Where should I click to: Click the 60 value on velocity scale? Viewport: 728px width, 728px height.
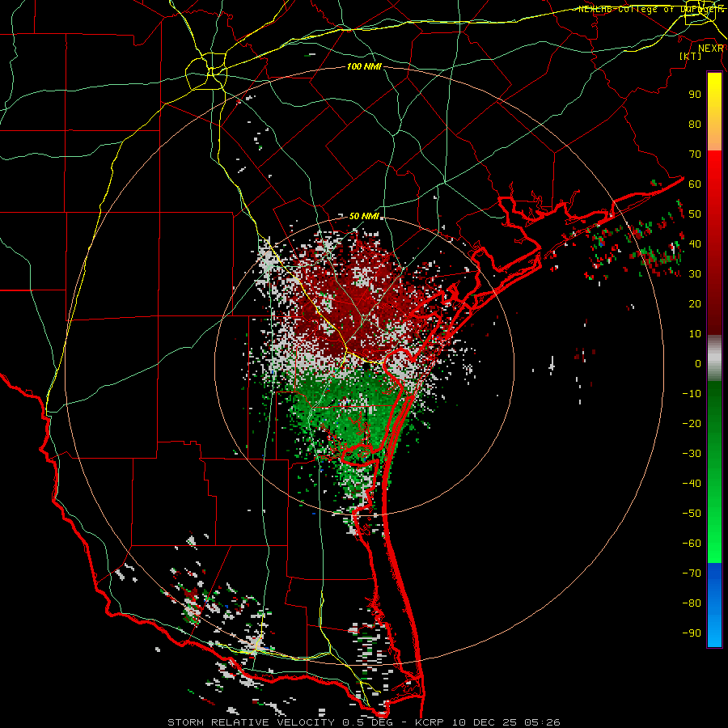[x=695, y=184]
